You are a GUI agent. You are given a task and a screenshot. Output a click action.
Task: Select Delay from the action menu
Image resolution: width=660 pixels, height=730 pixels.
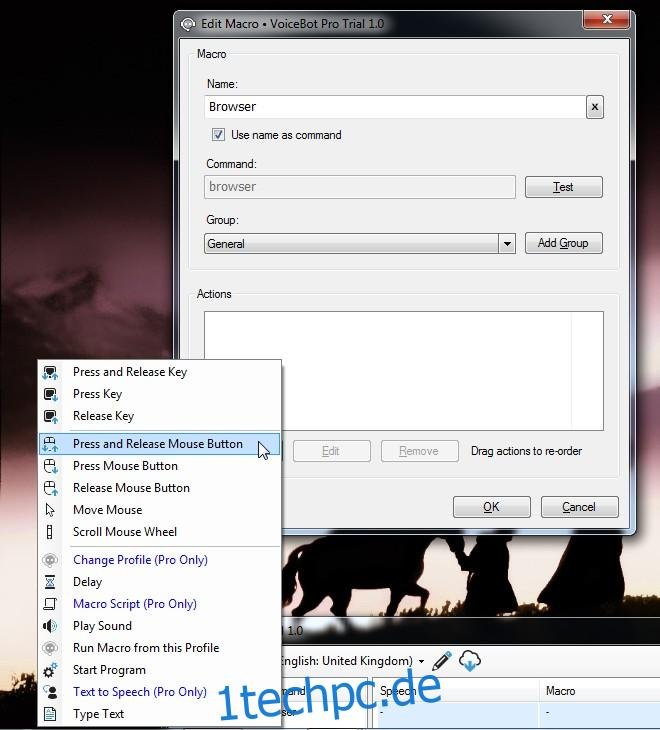(160, 581)
